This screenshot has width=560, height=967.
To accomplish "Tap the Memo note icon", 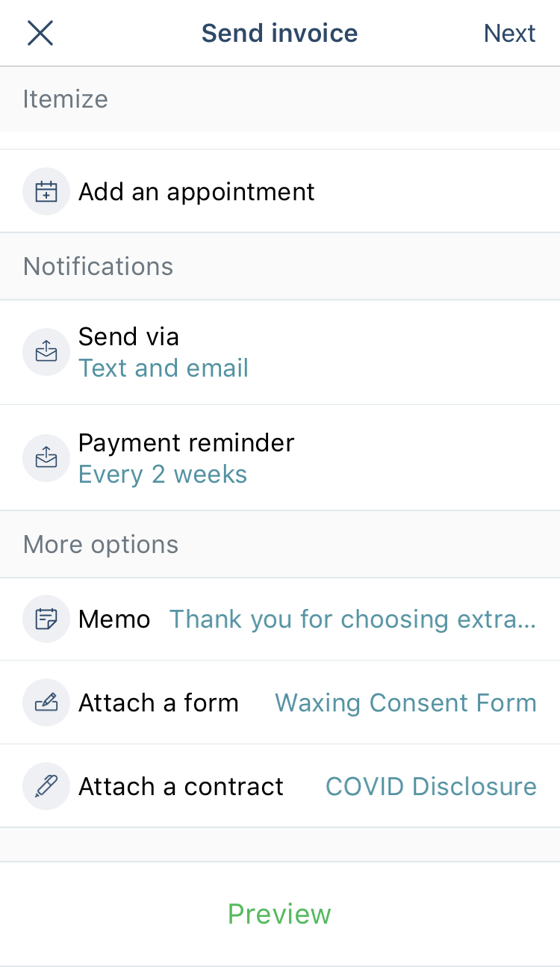I will [x=46, y=619].
